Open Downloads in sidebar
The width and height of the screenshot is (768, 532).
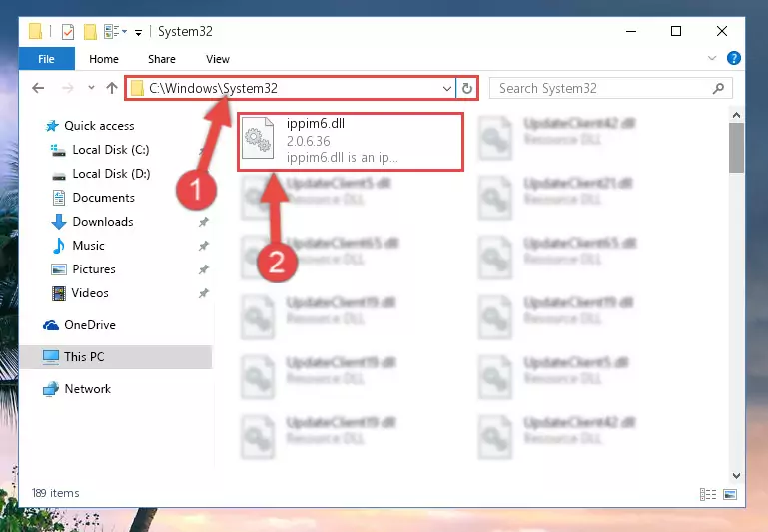(103, 222)
